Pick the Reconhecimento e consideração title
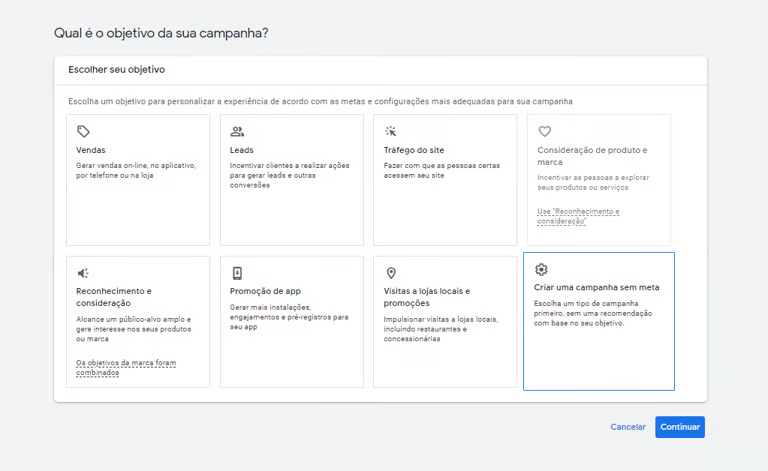This screenshot has width=768, height=471. click(114, 297)
